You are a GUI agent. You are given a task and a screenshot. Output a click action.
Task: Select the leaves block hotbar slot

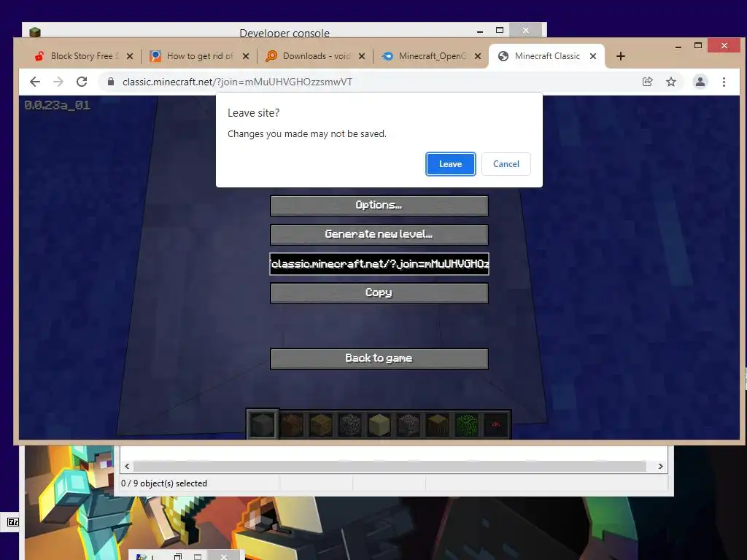pyautogui.click(x=466, y=424)
